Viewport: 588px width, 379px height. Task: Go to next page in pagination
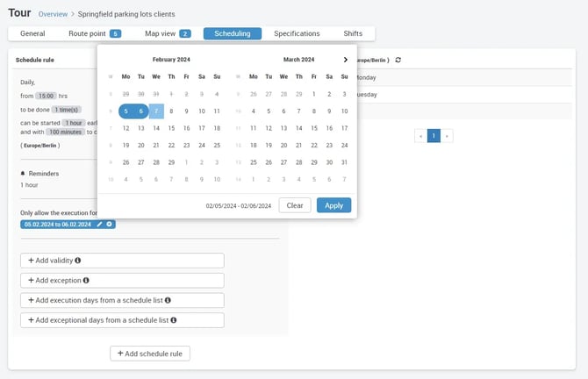pyautogui.click(x=447, y=136)
